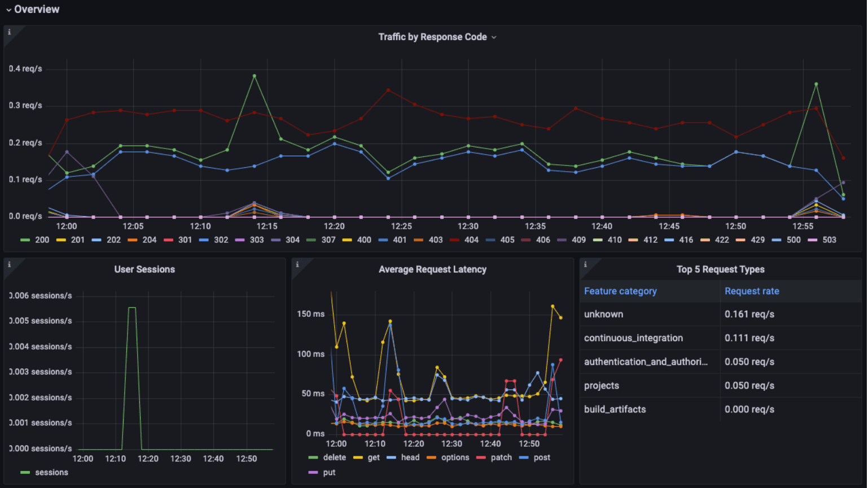Expand the Overview section chevron

point(8,9)
